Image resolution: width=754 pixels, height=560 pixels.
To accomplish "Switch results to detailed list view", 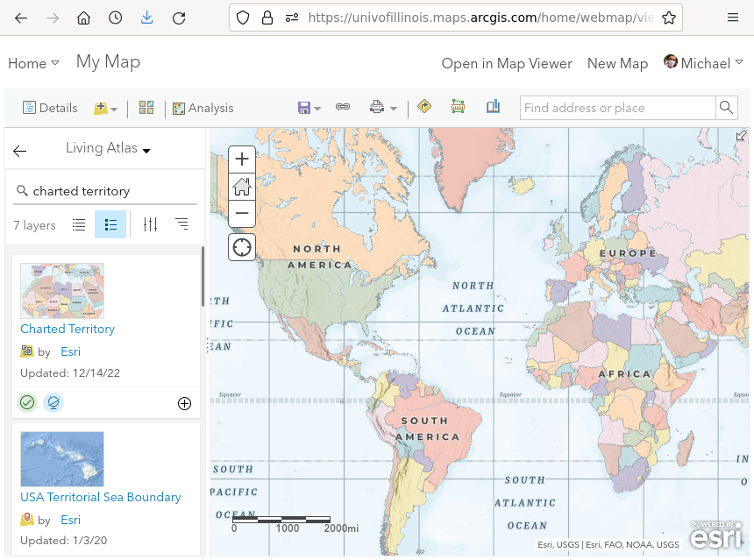I will (110, 225).
